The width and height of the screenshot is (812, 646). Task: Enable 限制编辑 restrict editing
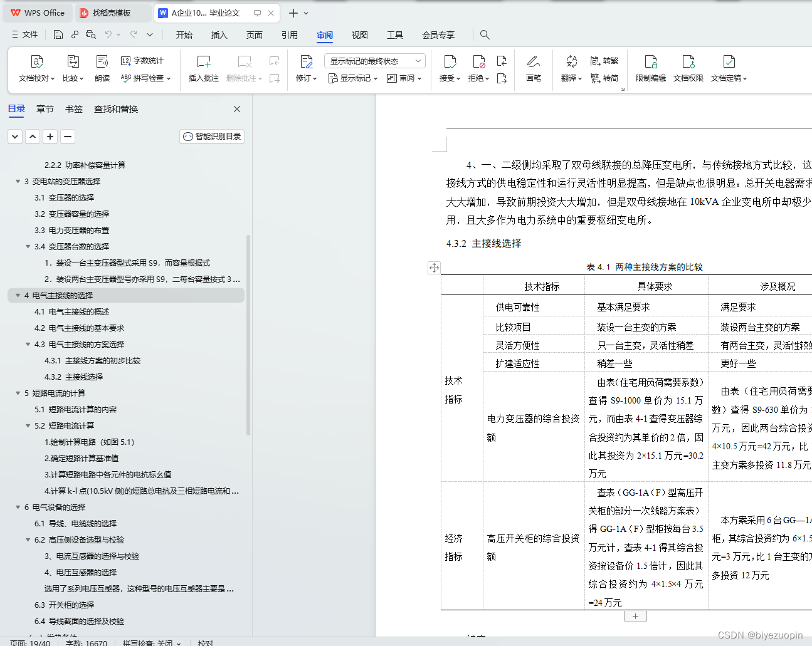tap(650, 69)
